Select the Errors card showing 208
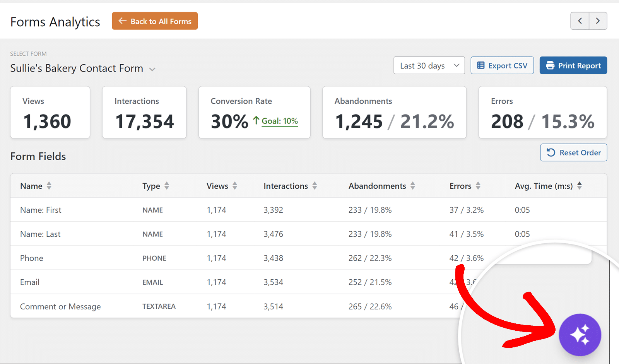This screenshot has width=619, height=364. 543,112
